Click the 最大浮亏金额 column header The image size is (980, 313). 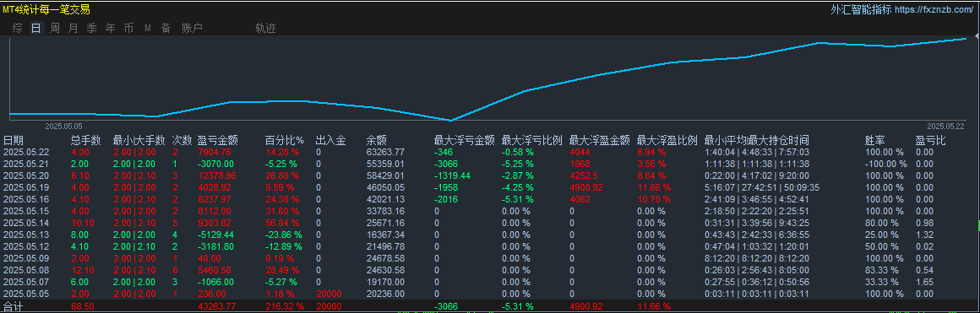465,141
